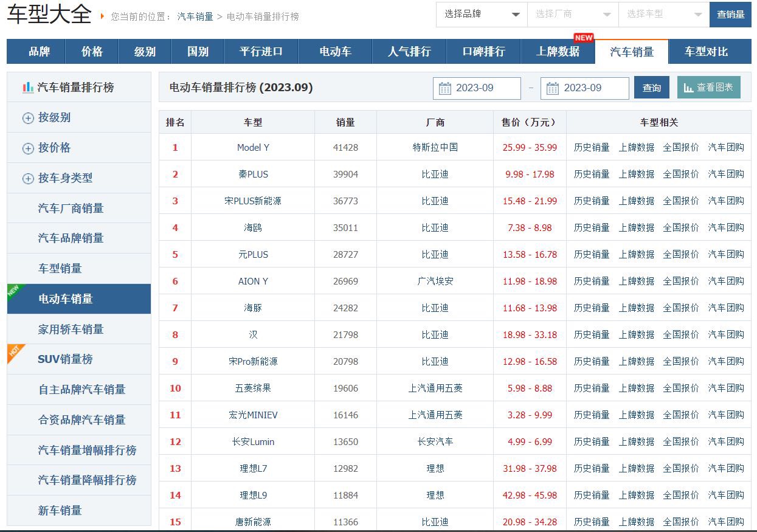Click the 查询 button

pos(651,88)
